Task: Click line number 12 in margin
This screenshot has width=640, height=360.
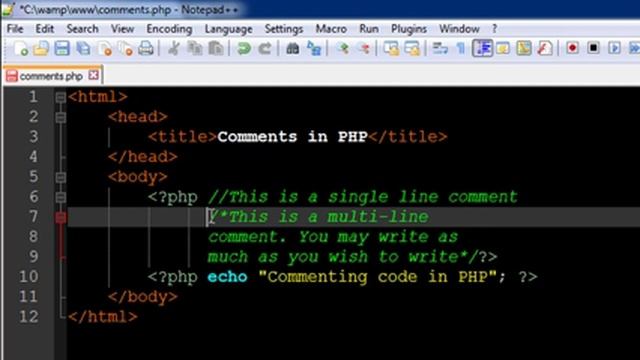Action: click(x=29, y=317)
